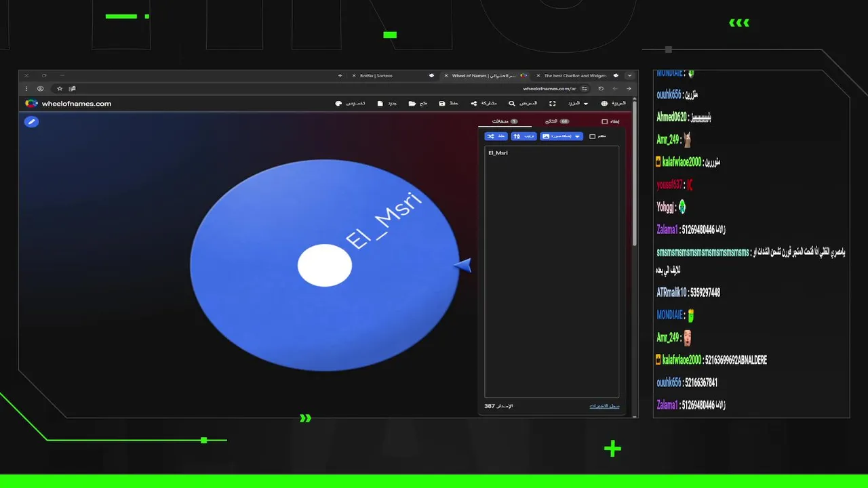Click the Yohggi username in chat
This screenshot has width=868, height=488.
click(666, 207)
